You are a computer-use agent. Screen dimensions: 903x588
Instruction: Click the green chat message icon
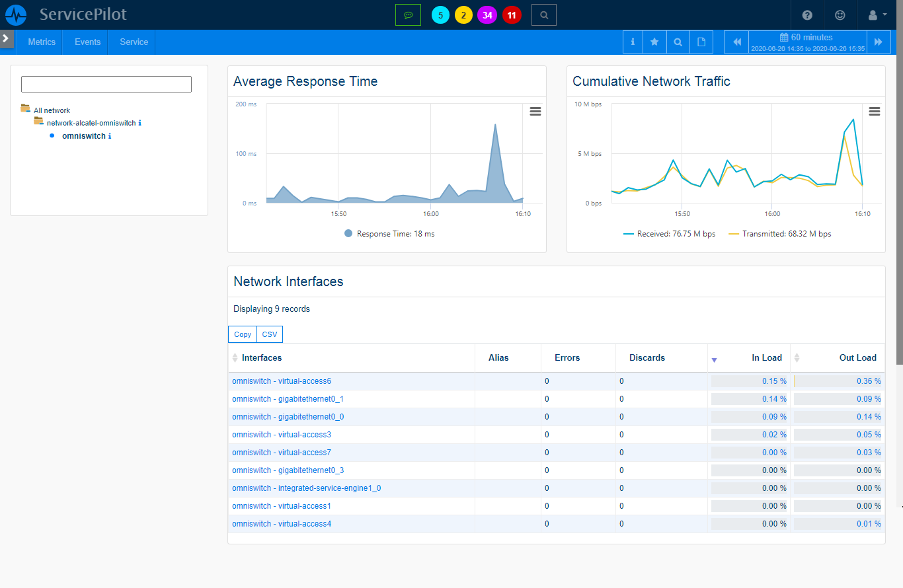click(x=408, y=15)
